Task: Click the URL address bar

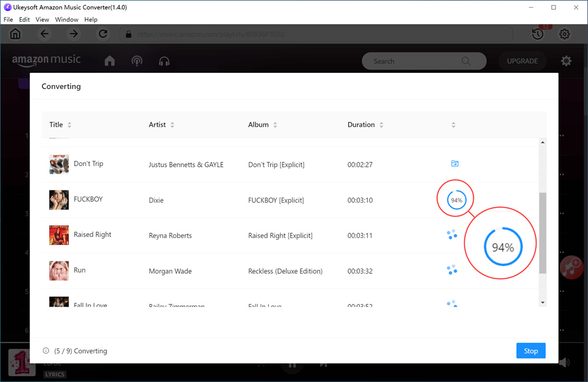Action: pos(316,34)
